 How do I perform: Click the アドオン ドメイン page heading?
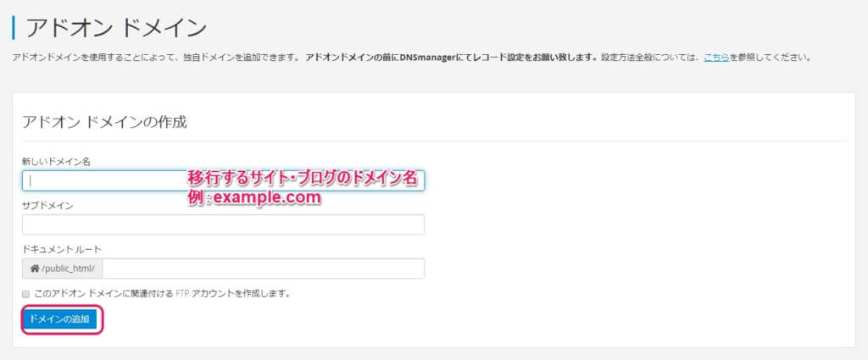[x=116, y=27]
